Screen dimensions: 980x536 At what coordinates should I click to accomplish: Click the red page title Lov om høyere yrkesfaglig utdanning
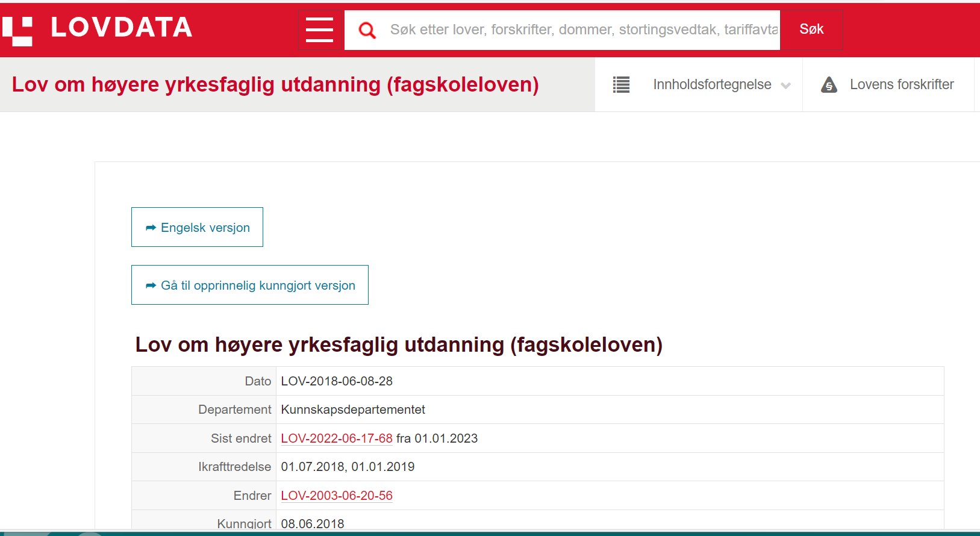[x=275, y=85]
